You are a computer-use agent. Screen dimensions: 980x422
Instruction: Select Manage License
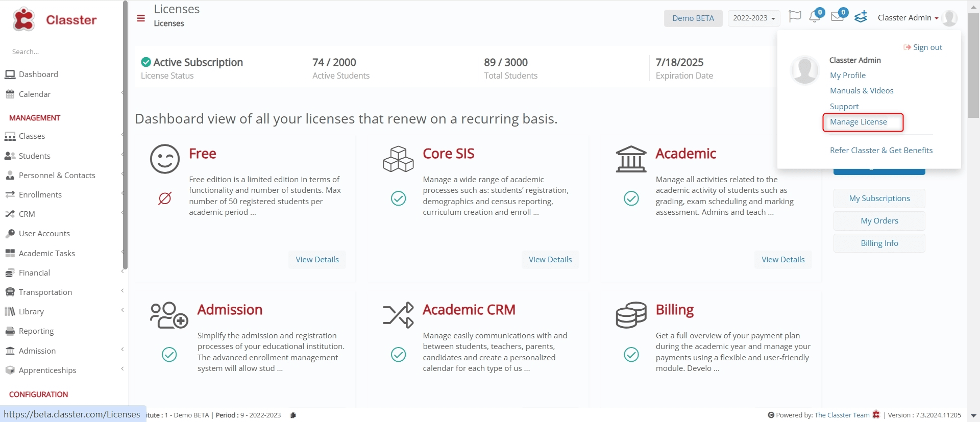click(859, 122)
